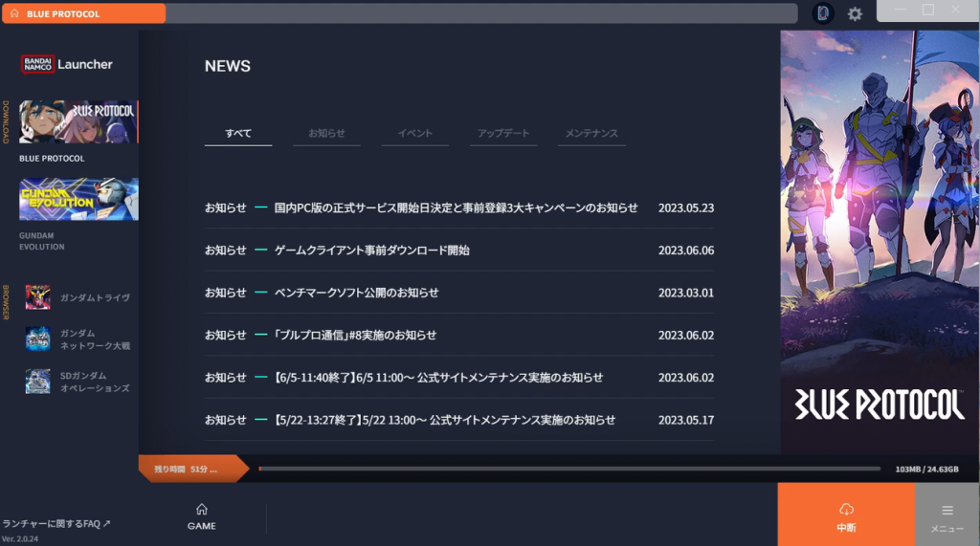Open the SDガンダムオペレーションズ game icon
The image size is (980, 546).
[x=37, y=382]
